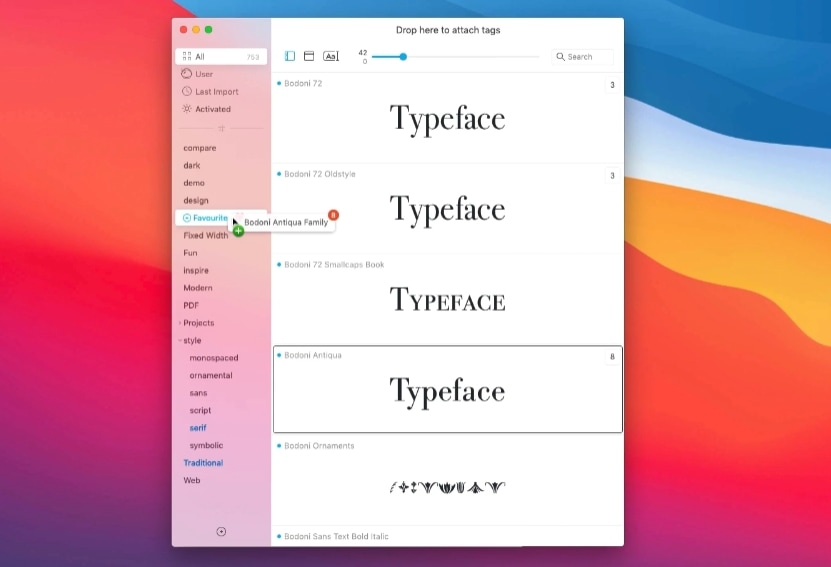Open the 3-font family badge for Bodoni 72
Screen dimensions: 831x567
point(612,85)
